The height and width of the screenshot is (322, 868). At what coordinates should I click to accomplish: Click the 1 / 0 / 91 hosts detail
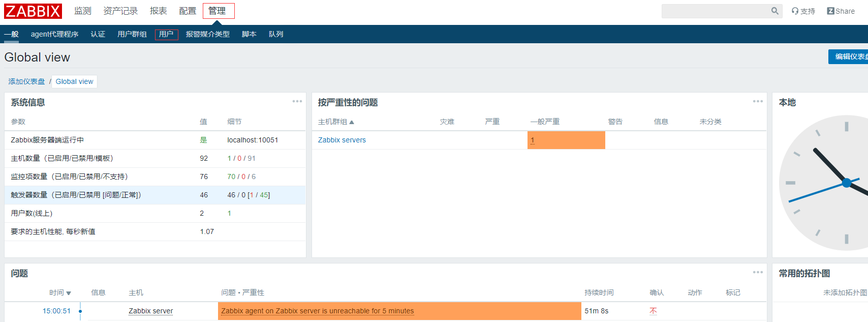241,158
